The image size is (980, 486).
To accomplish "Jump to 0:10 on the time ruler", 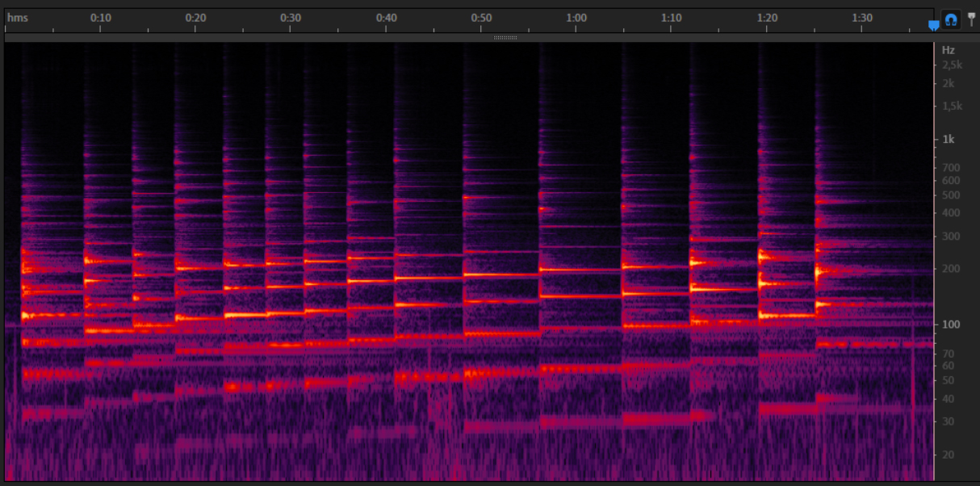I will click(101, 18).
